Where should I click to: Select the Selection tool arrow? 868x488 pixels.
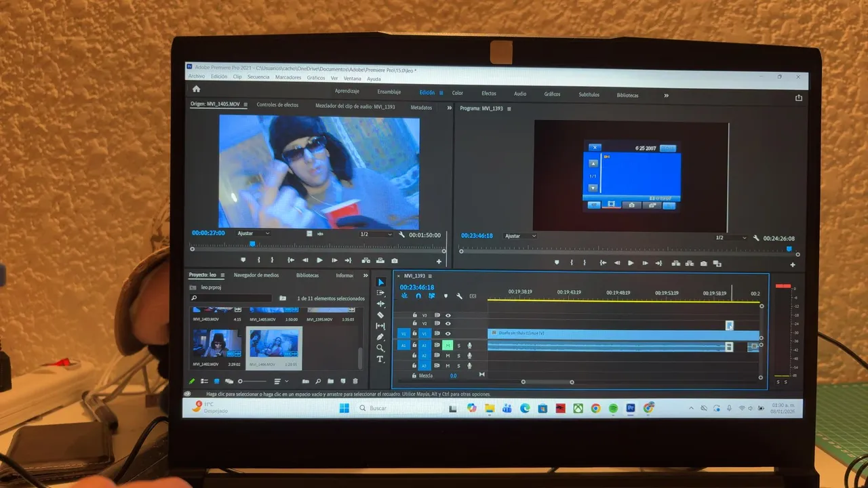pos(380,282)
